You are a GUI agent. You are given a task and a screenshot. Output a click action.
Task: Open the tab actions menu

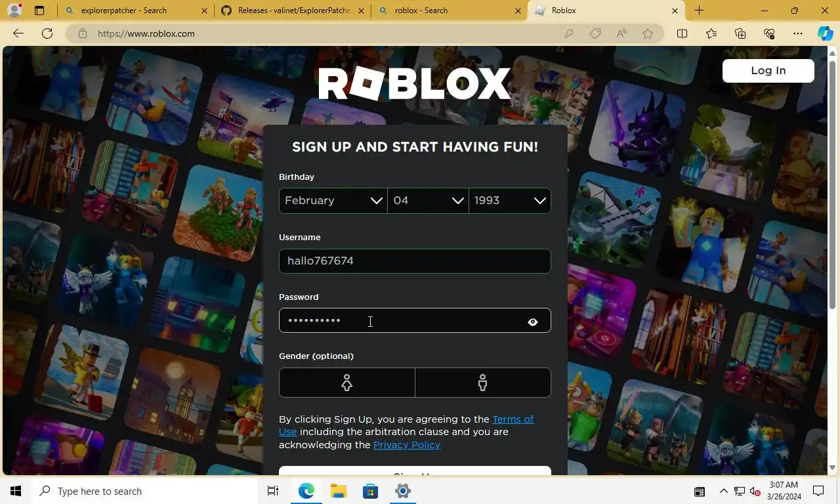[x=39, y=10]
